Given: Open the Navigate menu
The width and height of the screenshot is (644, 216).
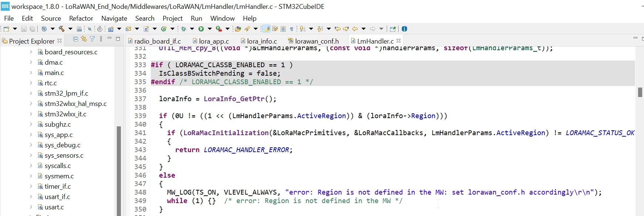Looking at the screenshot, I should [114, 18].
